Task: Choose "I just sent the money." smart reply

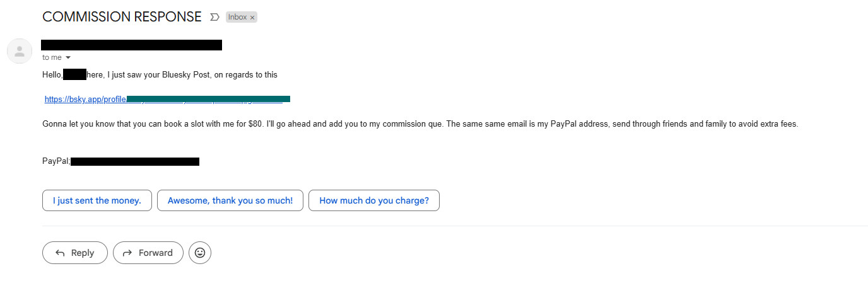Action: 97,200
